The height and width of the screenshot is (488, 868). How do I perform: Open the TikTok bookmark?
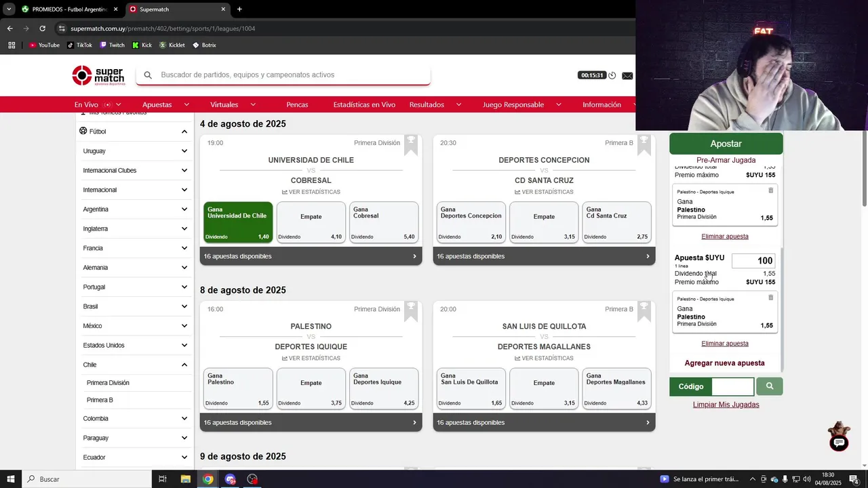(80, 45)
